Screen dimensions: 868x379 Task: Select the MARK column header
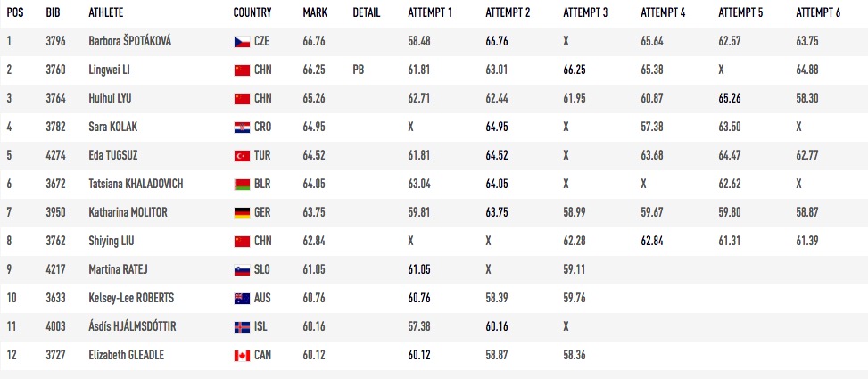315,12
